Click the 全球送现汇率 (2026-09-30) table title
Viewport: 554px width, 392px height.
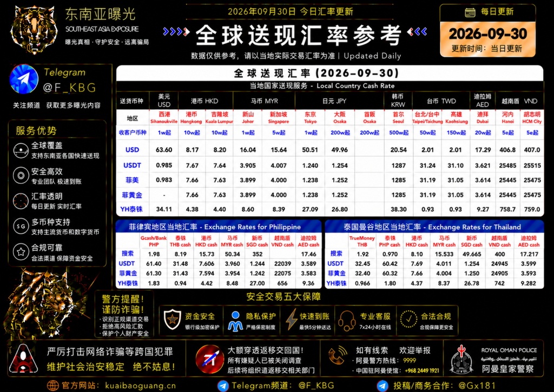(316, 73)
